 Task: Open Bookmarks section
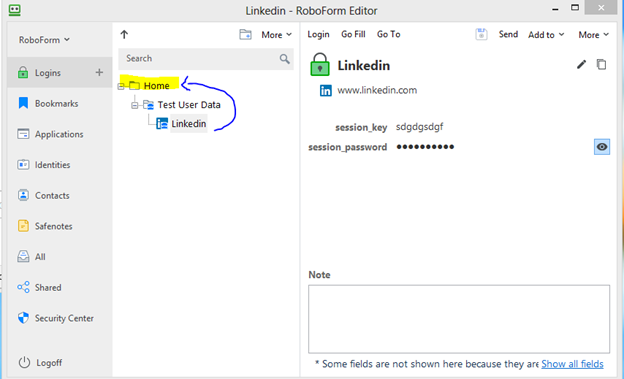57,104
